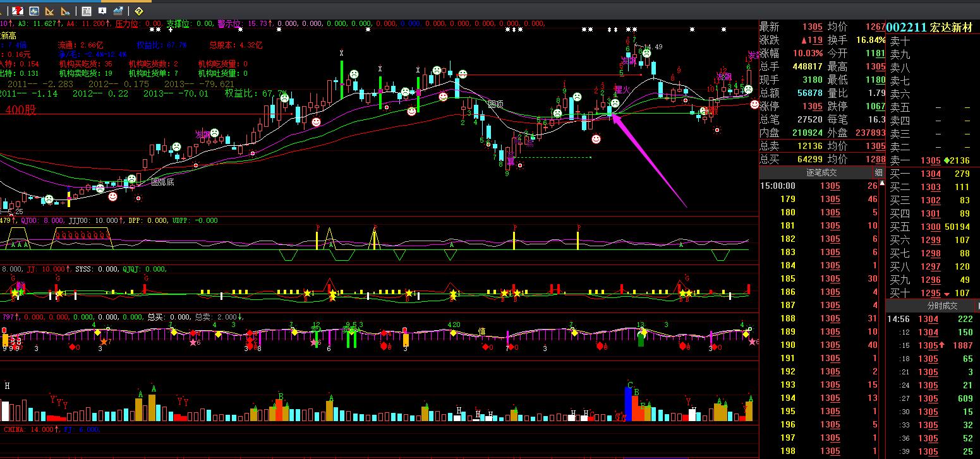Image resolution: width=980 pixels, height=459 pixels.
Task: Click the 400股 label on chart
Action: 21,109
